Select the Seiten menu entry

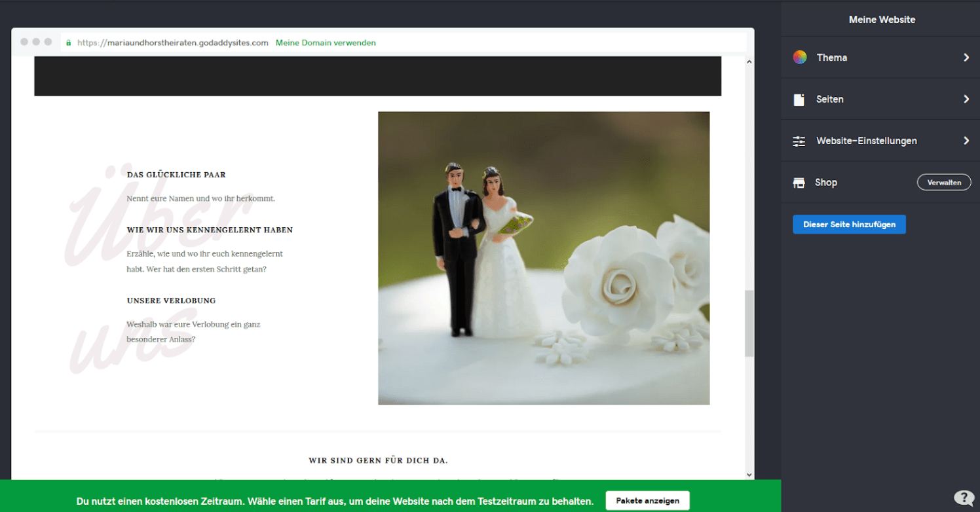(829, 100)
